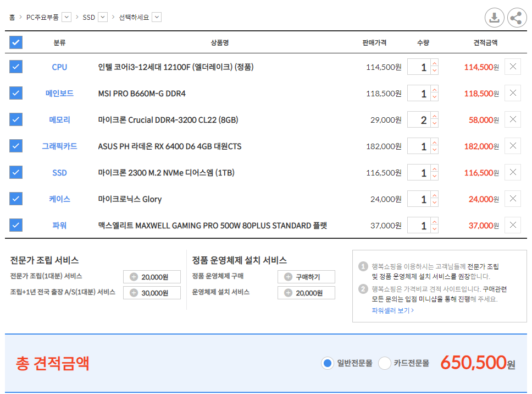This screenshot has height=394, width=532.
Task: Uncheck the 파워 row checkbox
Action: pos(16,225)
